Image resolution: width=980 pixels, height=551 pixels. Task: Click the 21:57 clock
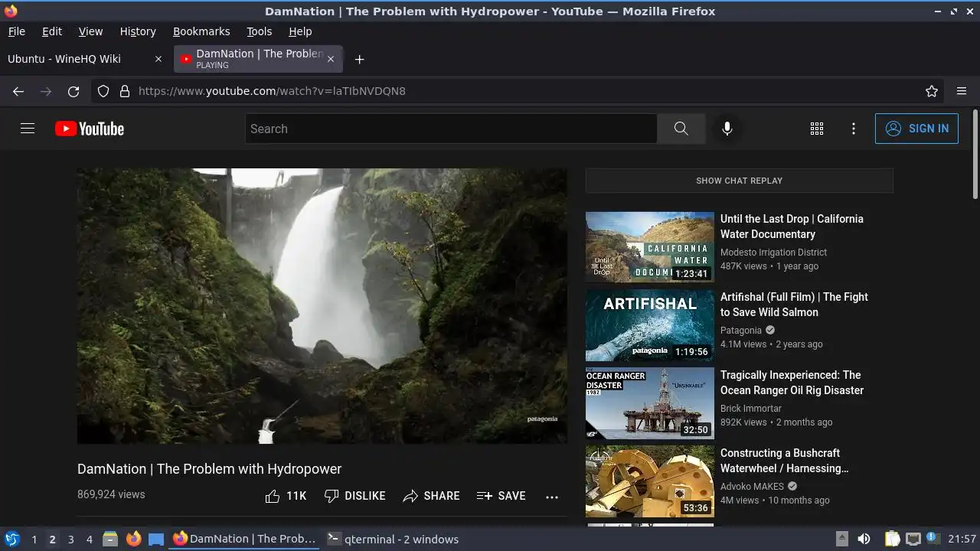(x=962, y=539)
